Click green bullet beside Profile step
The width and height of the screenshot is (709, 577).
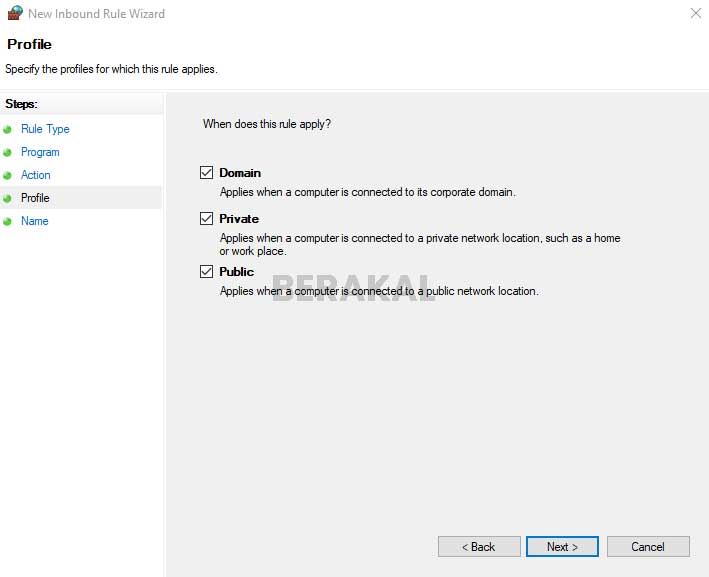coord(8,198)
